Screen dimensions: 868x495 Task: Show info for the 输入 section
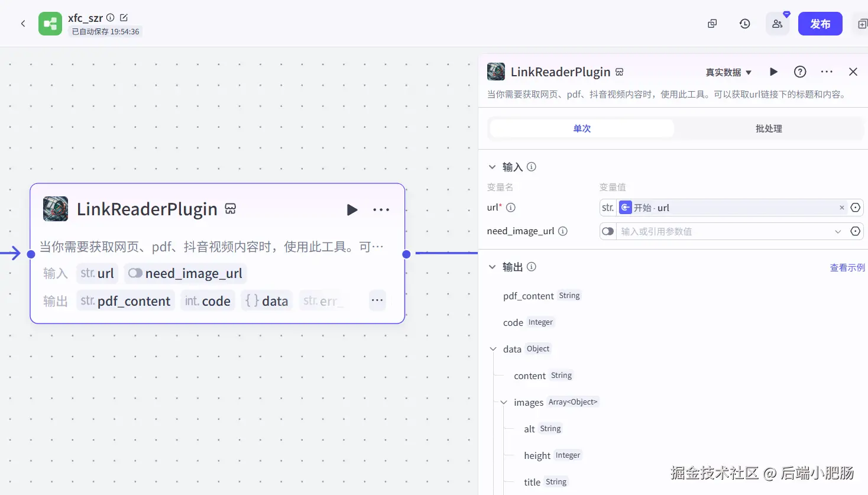coord(532,167)
